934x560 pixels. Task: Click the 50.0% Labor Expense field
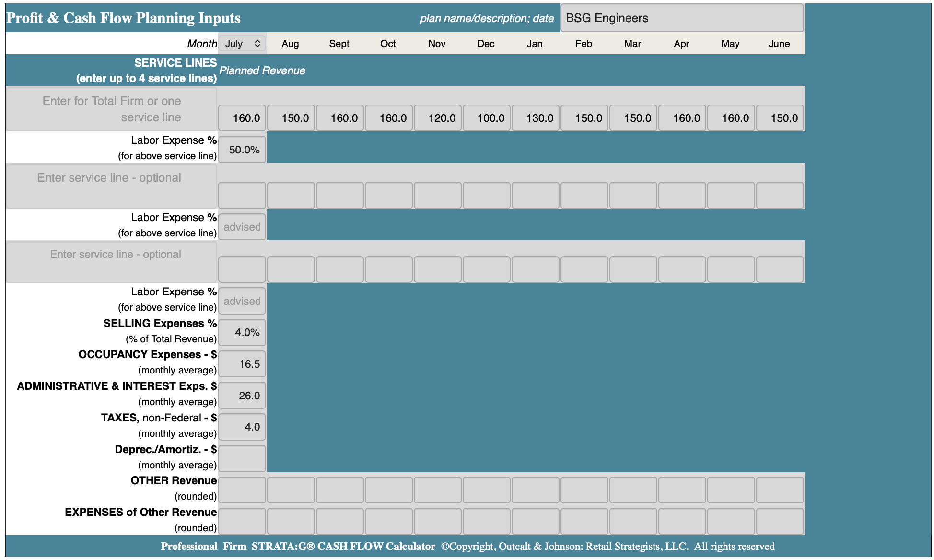[x=242, y=150]
